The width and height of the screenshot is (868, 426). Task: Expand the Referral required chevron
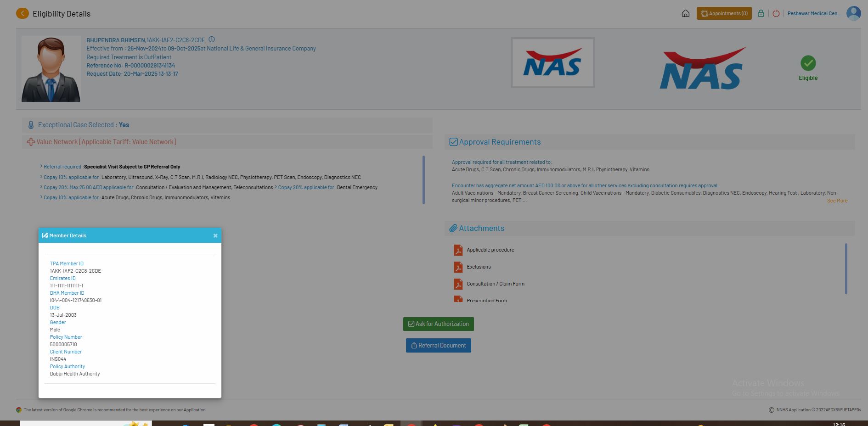click(41, 167)
